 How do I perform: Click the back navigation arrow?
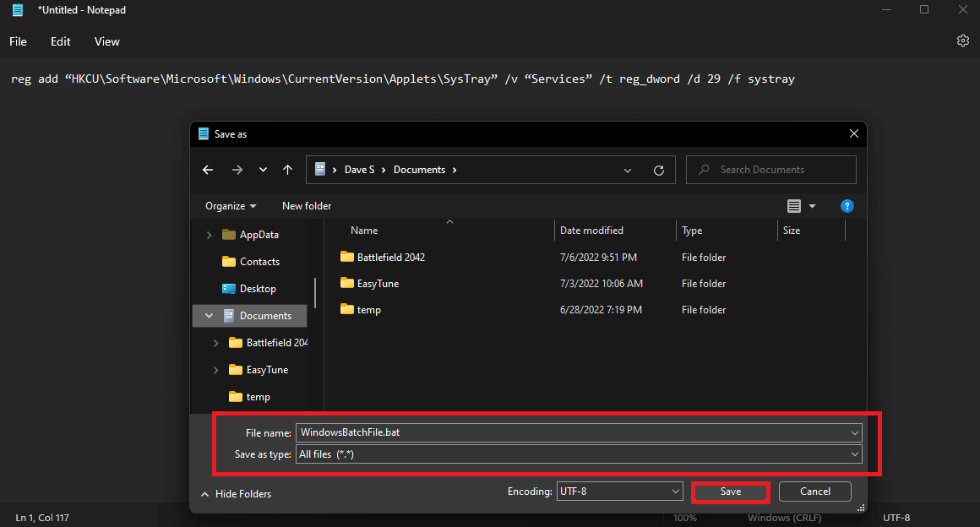207,169
